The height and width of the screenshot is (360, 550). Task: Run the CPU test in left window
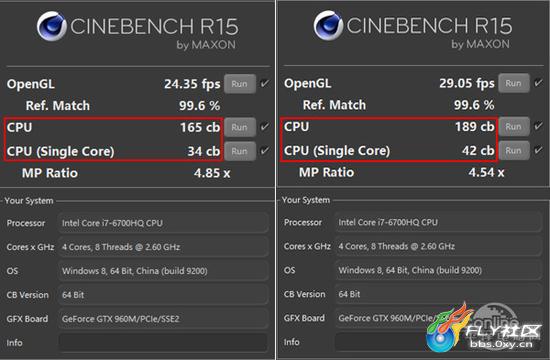pyautogui.click(x=240, y=127)
